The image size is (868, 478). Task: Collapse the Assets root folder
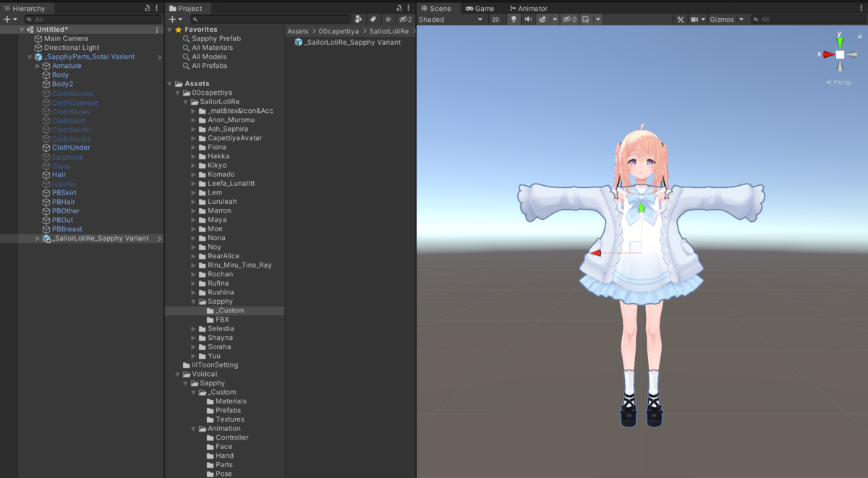click(170, 84)
